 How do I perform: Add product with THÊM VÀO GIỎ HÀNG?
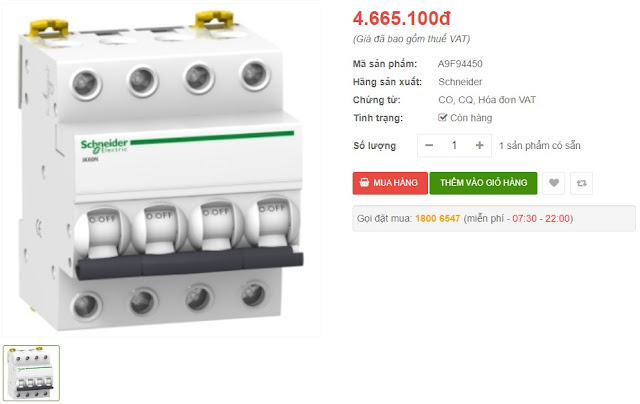483,183
